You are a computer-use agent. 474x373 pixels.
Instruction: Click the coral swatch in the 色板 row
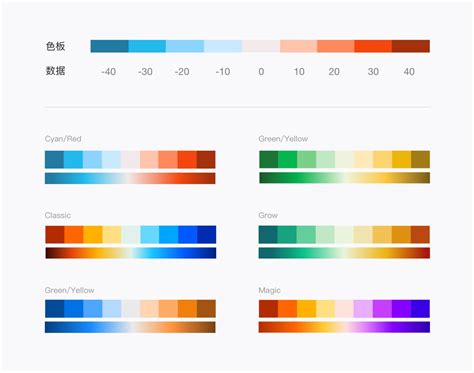[x=336, y=46]
